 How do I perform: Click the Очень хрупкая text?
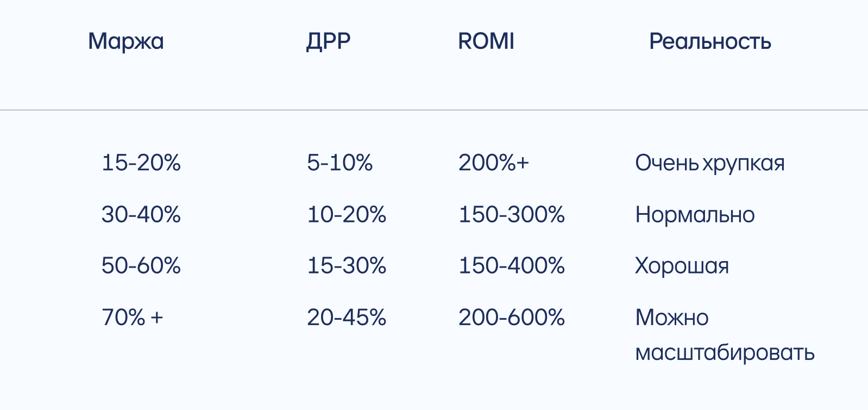pyautogui.click(x=709, y=163)
